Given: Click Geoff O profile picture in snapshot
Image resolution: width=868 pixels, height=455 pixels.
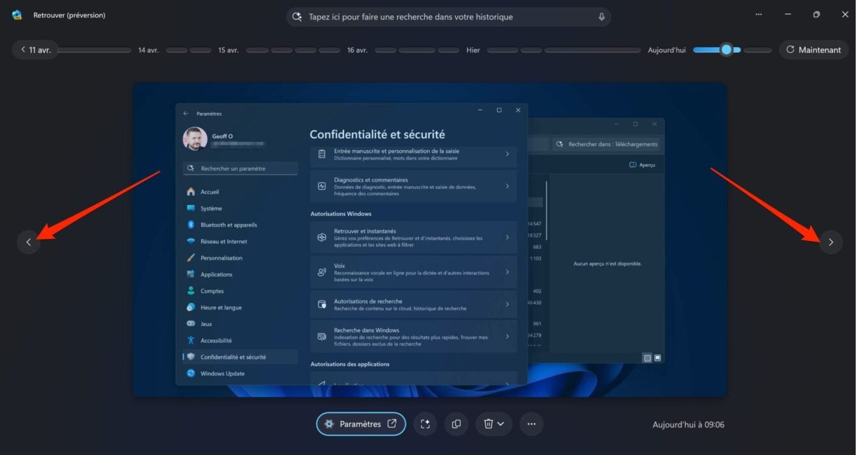Looking at the screenshot, I should click(x=195, y=138).
